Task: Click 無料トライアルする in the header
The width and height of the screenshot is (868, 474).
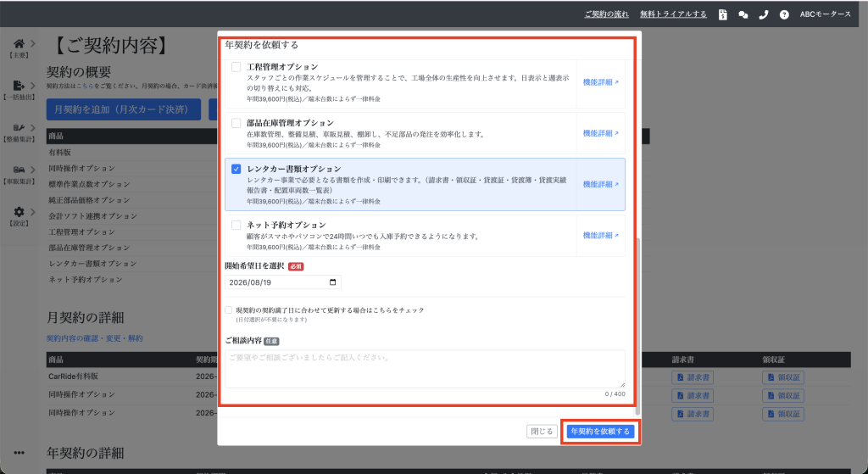Action: click(673, 14)
